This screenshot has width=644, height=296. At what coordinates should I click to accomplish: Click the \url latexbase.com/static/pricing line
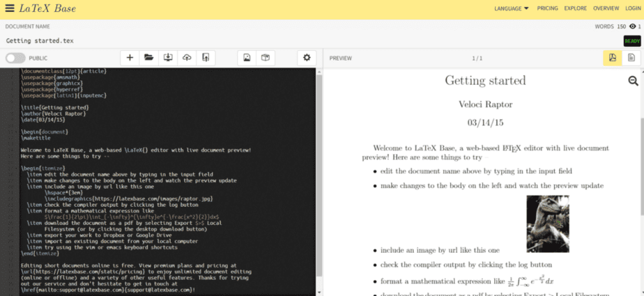[135, 272]
